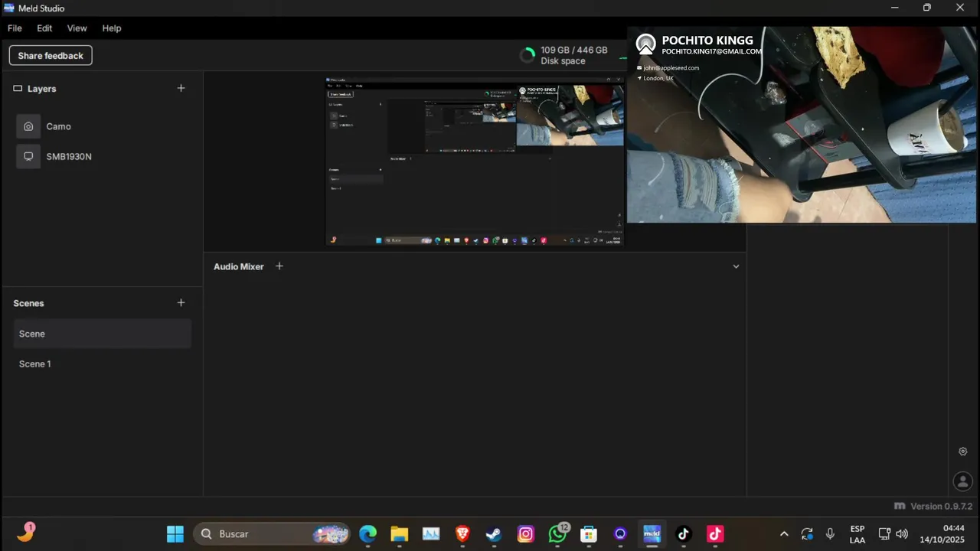The width and height of the screenshot is (980, 551).
Task: Open Microsoft Edge from taskbar
Action: [368, 534]
